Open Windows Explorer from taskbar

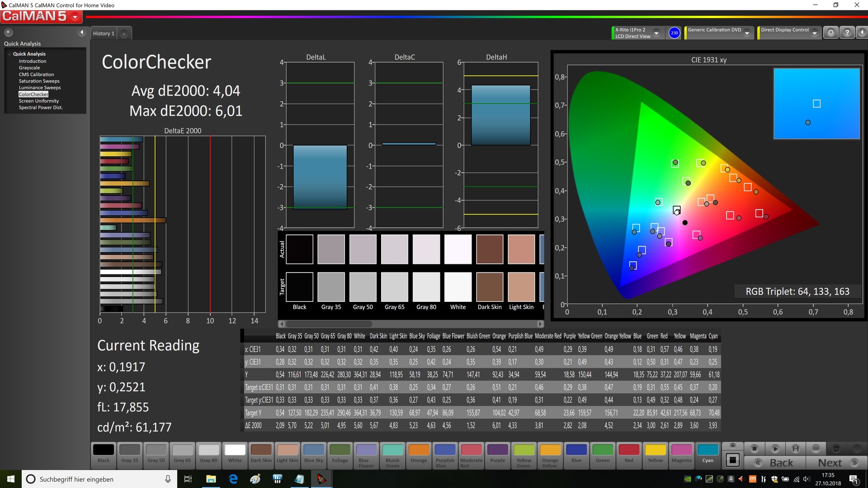211,479
